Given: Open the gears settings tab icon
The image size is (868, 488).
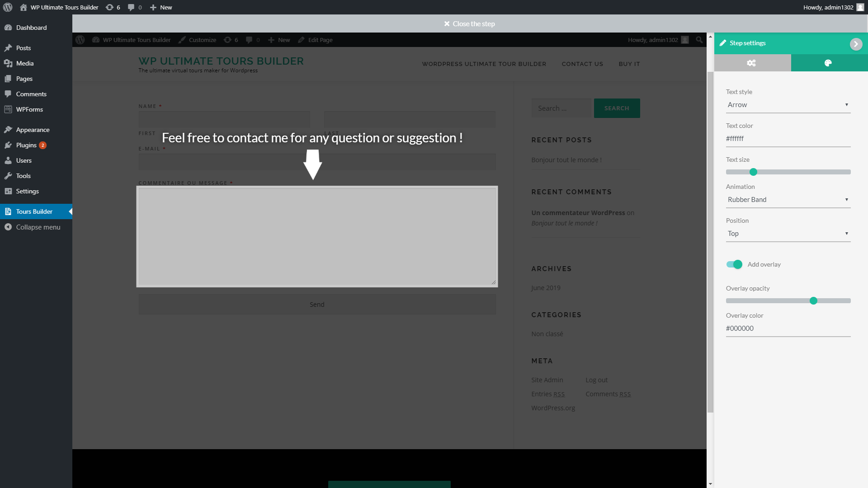Looking at the screenshot, I should coord(751,63).
